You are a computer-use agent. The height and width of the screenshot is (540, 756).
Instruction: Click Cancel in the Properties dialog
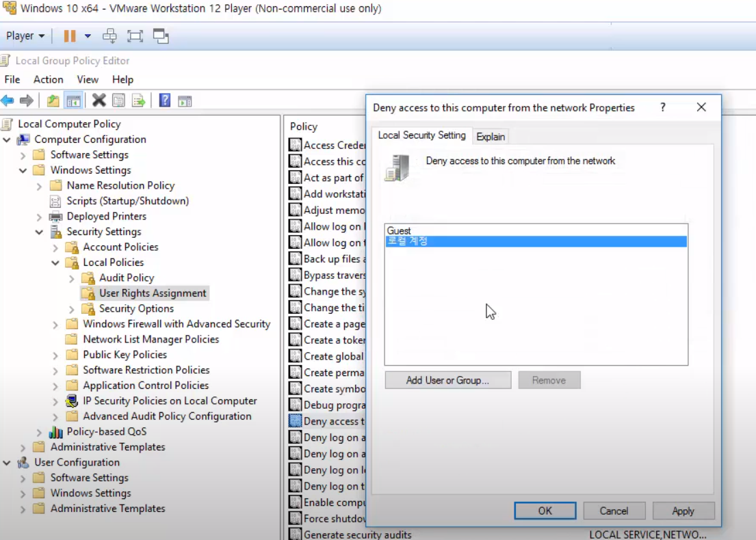coord(614,511)
